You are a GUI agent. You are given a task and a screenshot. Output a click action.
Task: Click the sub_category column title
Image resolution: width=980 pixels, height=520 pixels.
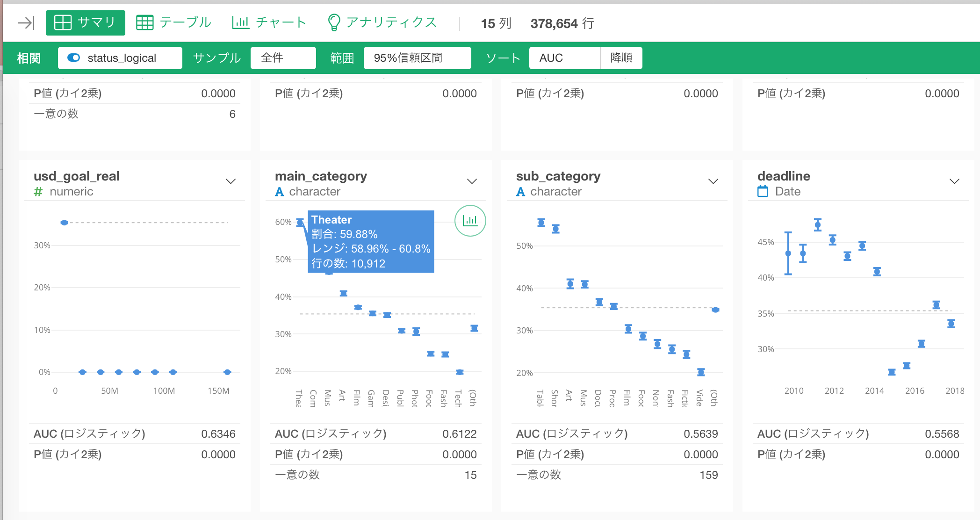click(558, 176)
